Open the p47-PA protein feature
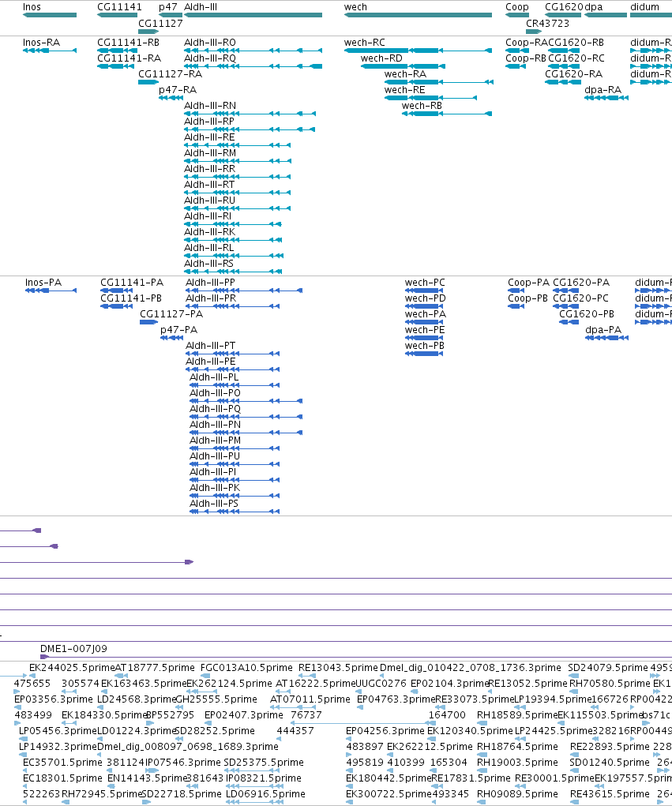 (x=171, y=338)
